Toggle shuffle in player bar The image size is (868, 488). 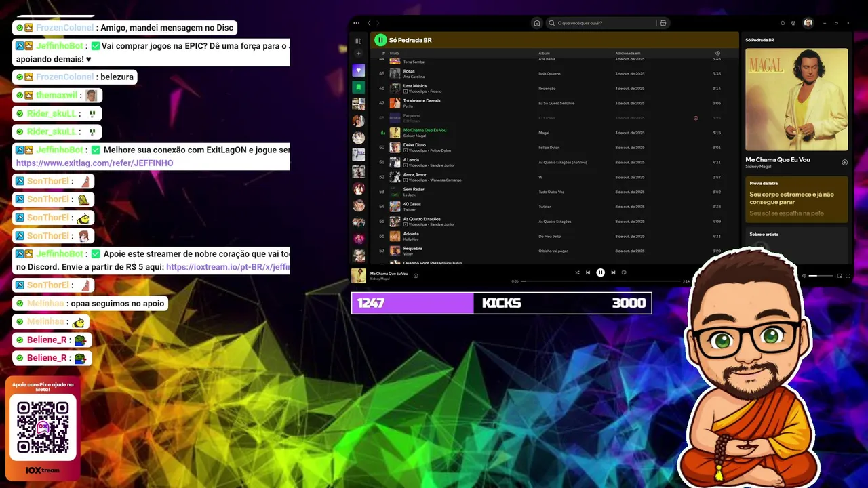click(577, 272)
